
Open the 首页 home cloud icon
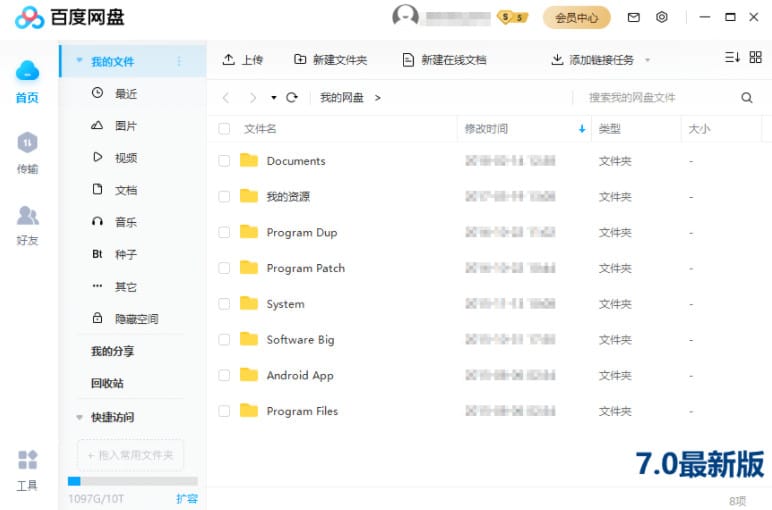28,71
